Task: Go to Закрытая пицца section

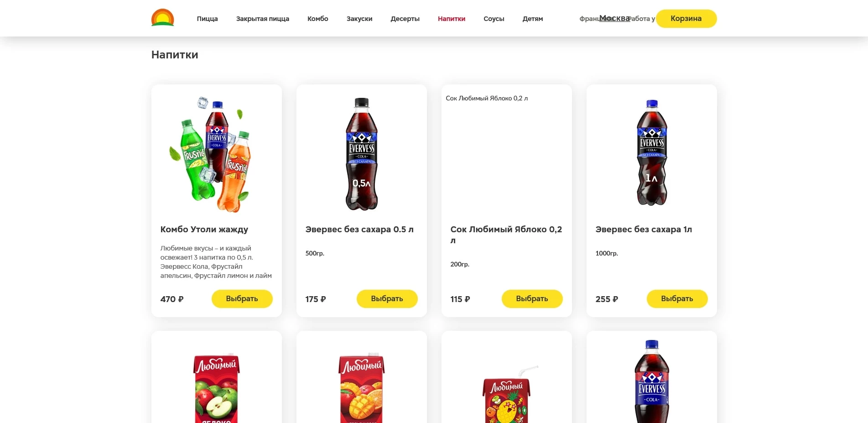Action: click(263, 19)
